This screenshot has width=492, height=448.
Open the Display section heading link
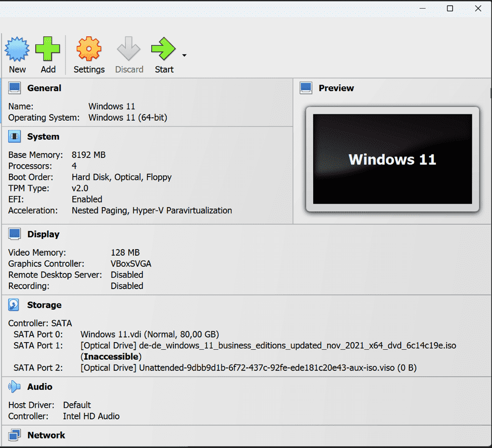(43, 234)
